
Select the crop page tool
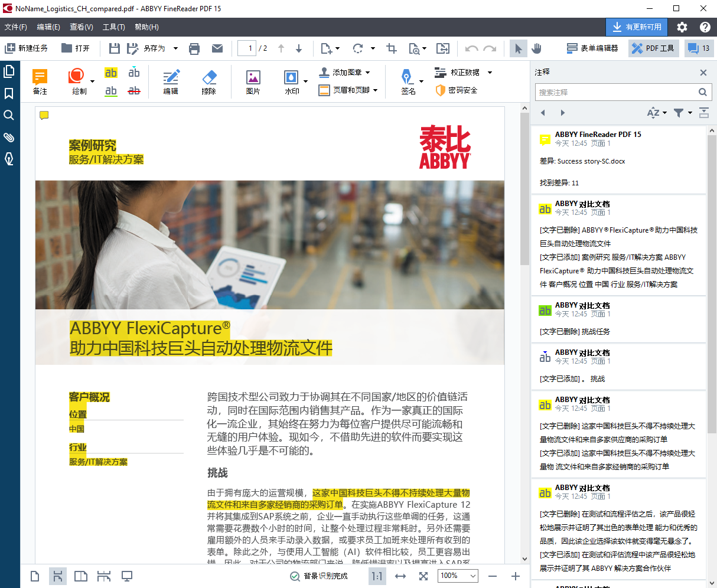[392, 48]
